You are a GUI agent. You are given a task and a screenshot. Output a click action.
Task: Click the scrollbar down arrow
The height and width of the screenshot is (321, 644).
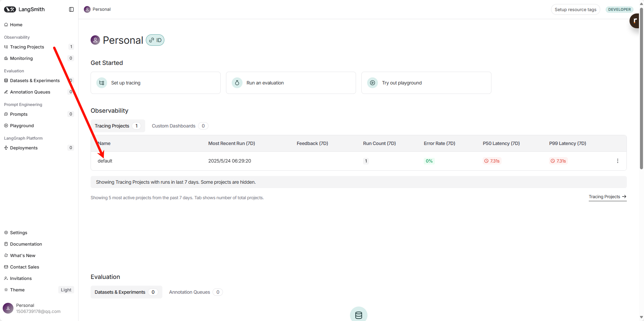pos(641,317)
